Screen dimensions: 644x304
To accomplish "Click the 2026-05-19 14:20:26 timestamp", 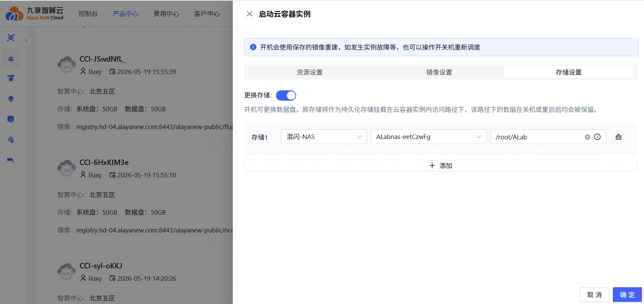I will tap(147, 278).
